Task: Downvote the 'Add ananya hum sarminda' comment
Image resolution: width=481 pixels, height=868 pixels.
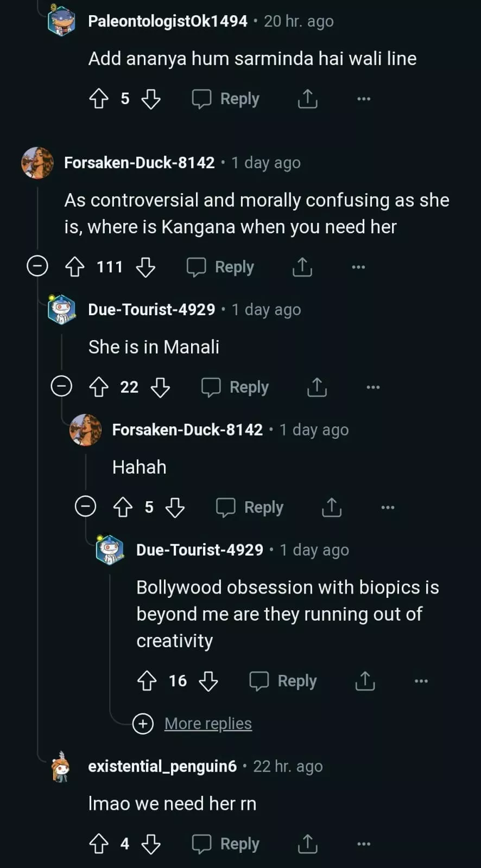Action: pos(151,99)
